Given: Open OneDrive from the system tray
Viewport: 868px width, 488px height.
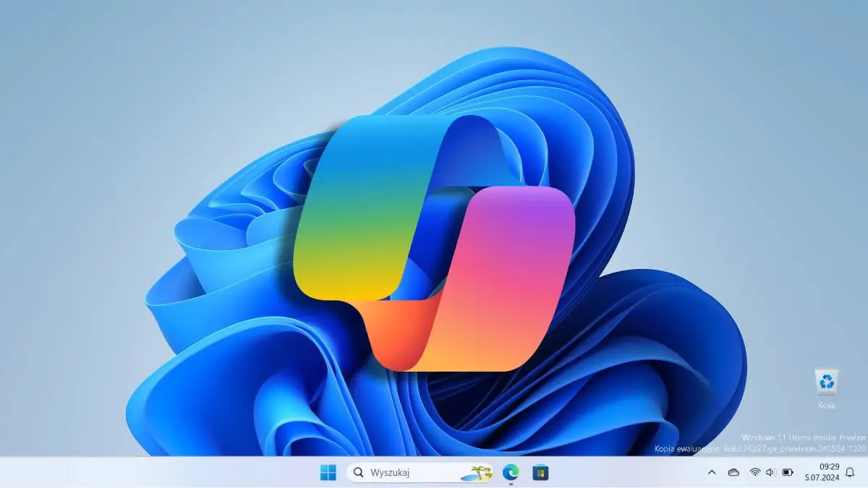Looking at the screenshot, I should point(733,473).
